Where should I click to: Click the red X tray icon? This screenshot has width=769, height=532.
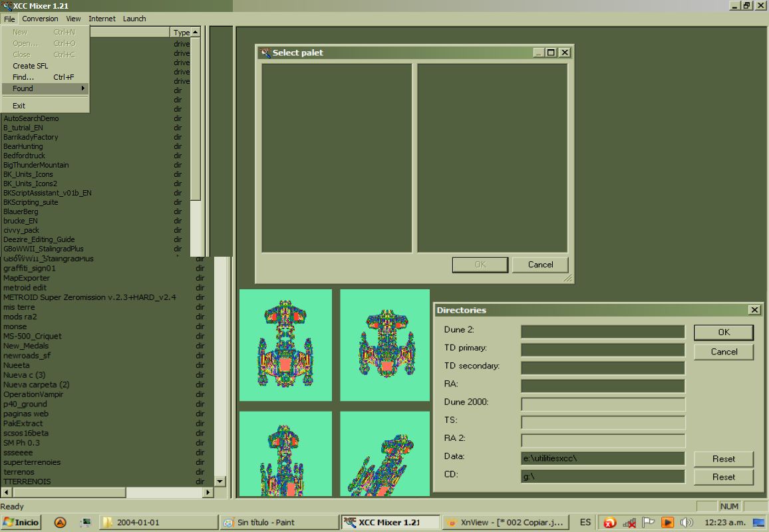[x=609, y=523]
